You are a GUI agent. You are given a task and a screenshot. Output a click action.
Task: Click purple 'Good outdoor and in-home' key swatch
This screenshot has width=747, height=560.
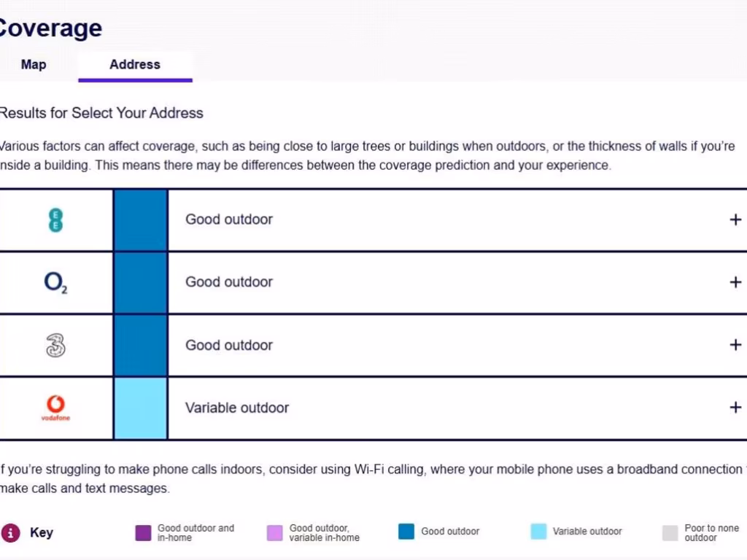pos(143,532)
